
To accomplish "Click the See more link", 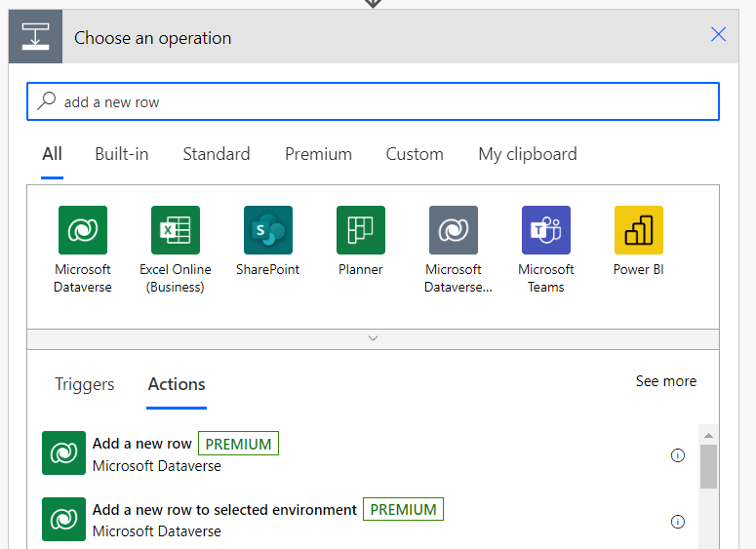I will (666, 381).
